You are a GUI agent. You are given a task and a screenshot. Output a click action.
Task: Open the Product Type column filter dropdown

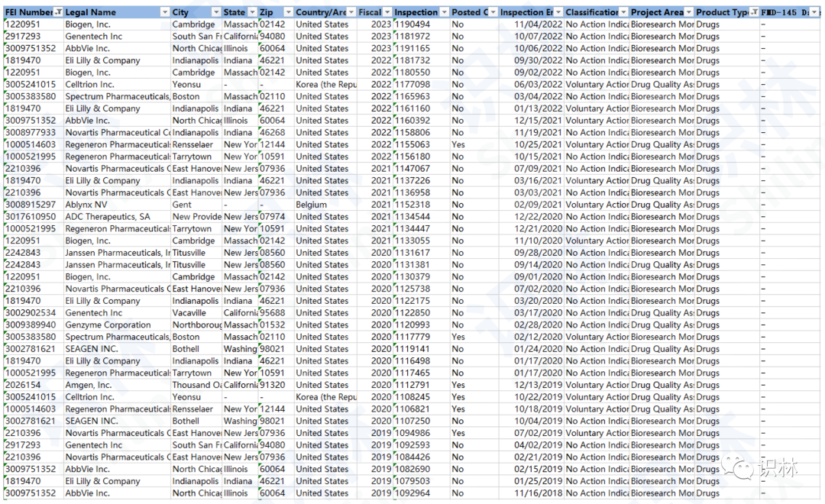[x=754, y=12]
